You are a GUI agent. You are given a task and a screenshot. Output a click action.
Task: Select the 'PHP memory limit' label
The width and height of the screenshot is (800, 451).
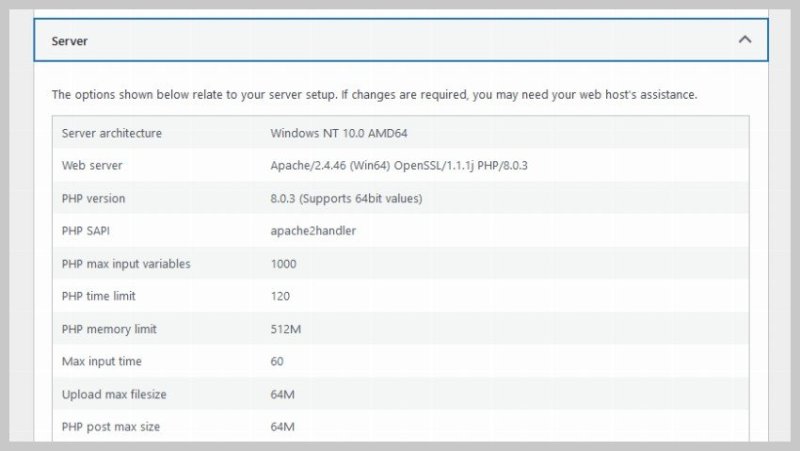[x=109, y=329]
